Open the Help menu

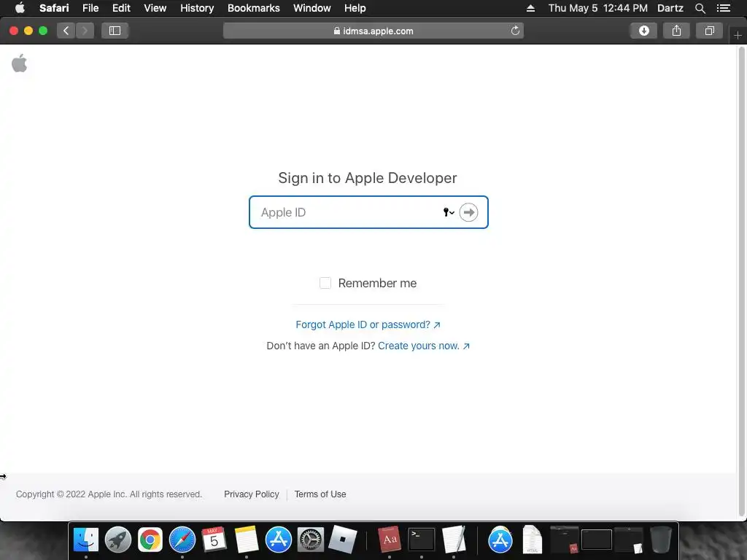355,8
